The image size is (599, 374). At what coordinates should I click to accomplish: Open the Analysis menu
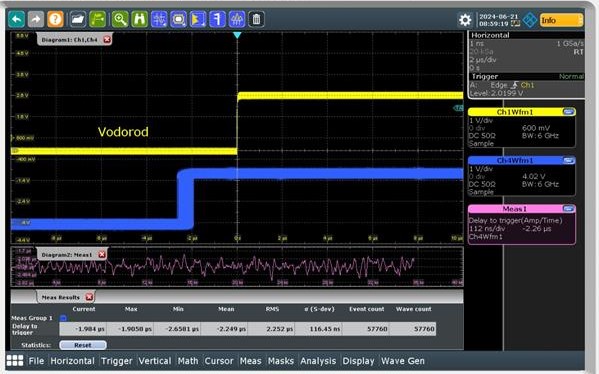tap(318, 361)
